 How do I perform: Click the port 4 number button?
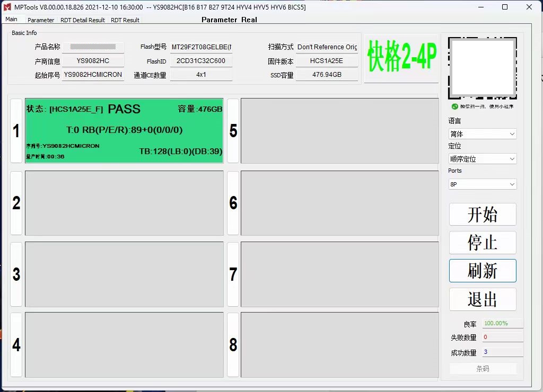click(x=16, y=345)
